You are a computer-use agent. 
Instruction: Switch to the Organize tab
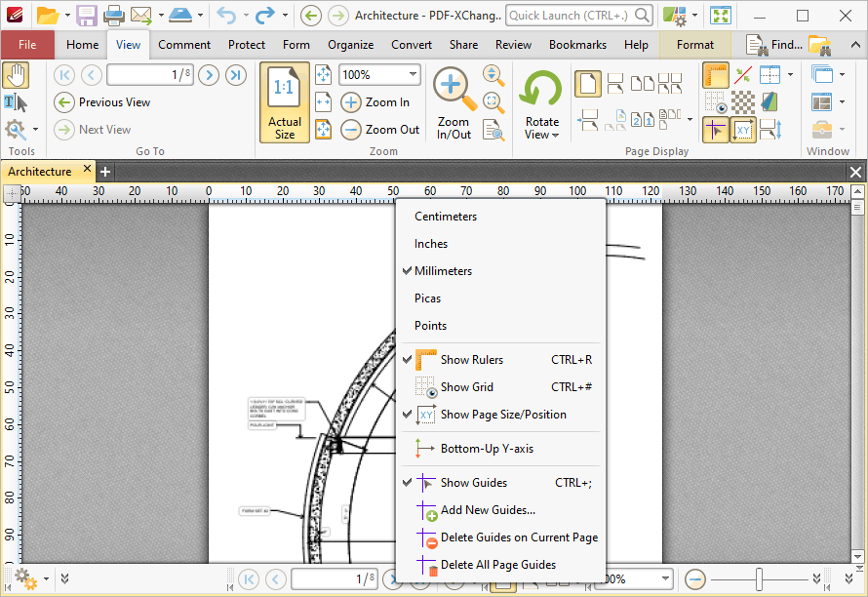pos(350,45)
